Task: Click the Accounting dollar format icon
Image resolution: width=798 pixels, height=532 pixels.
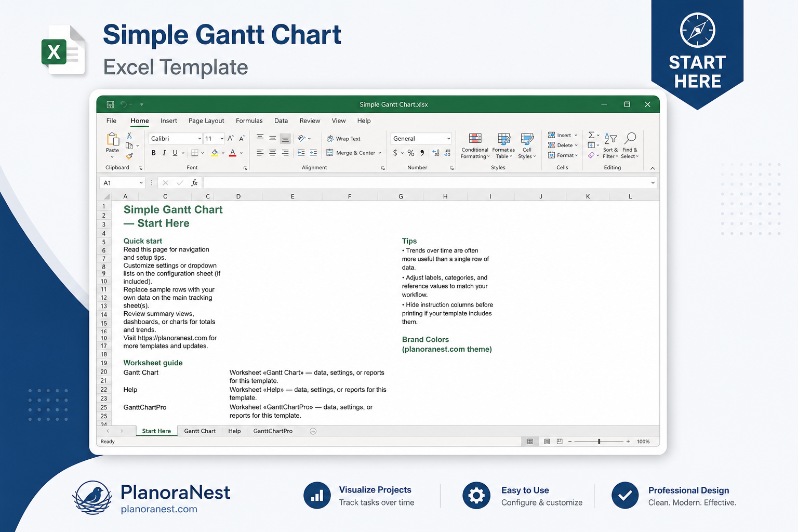Action: (x=395, y=153)
